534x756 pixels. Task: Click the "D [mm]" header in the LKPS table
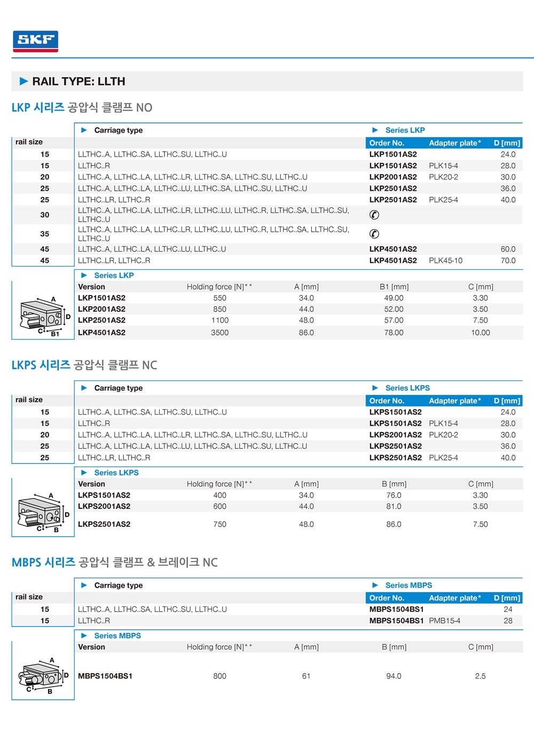507,401
